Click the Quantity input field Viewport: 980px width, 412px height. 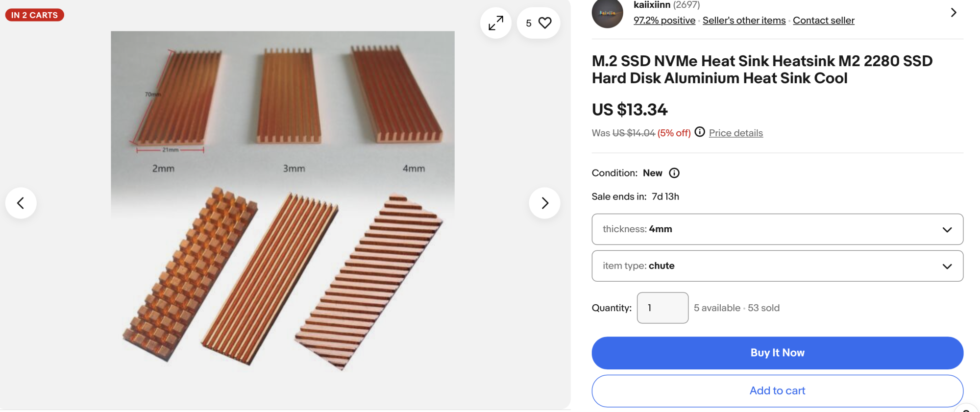point(662,308)
